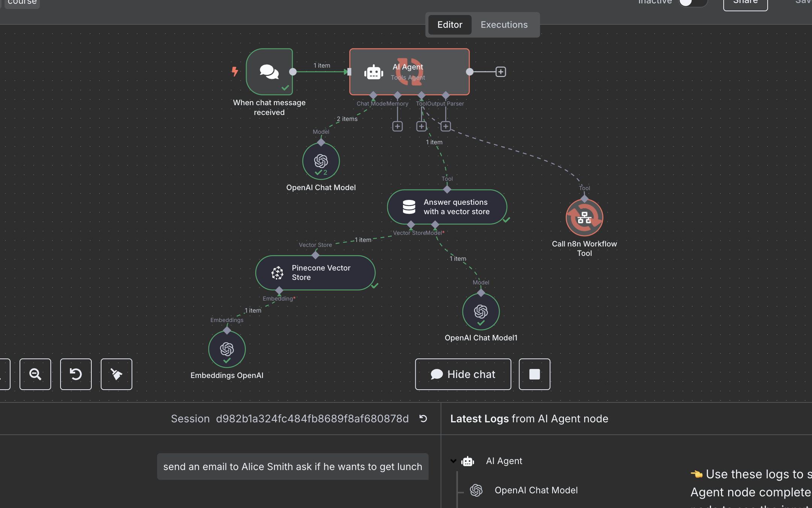812x508 pixels.
Task: Open the When chat message received trigger node
Action: coord(269,72)
